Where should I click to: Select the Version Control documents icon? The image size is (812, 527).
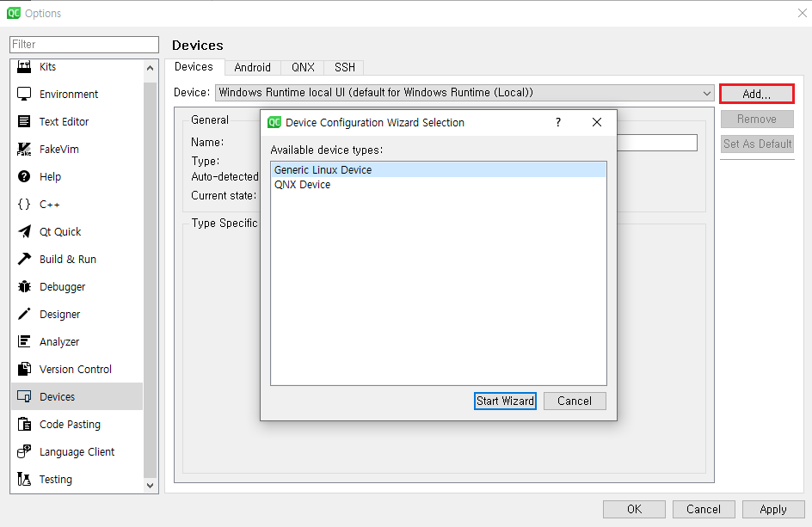24,369
